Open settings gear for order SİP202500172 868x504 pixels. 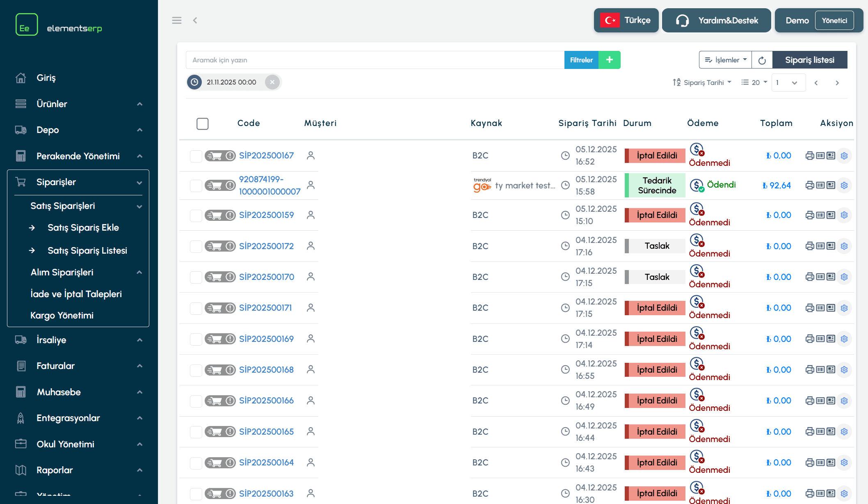[x=844, y=246]
